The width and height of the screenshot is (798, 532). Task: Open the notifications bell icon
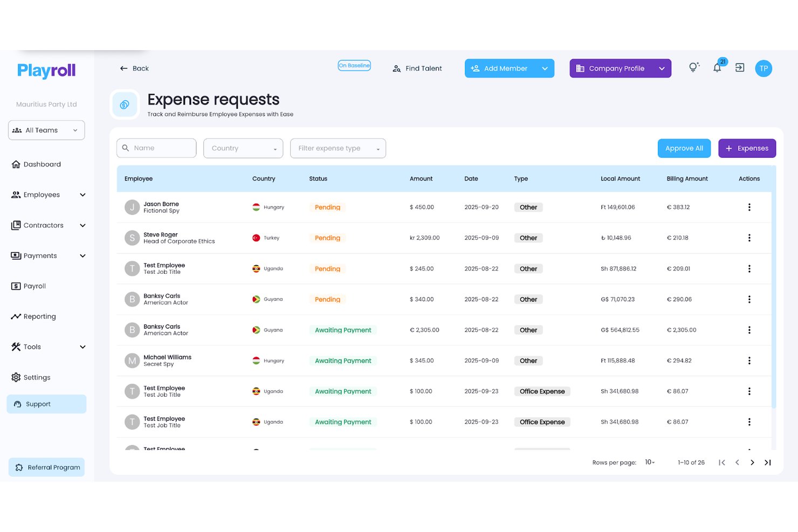point(717,68)
